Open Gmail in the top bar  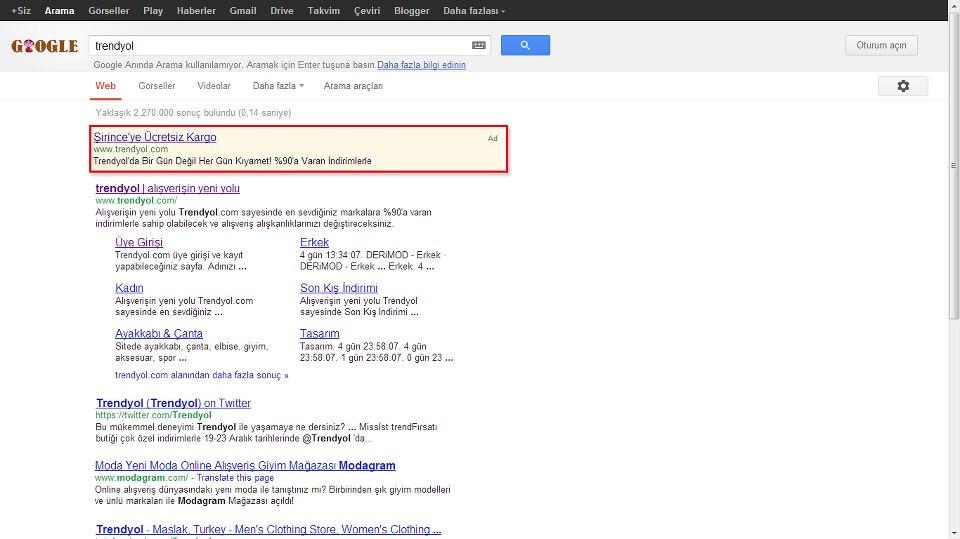coord(243,10)
